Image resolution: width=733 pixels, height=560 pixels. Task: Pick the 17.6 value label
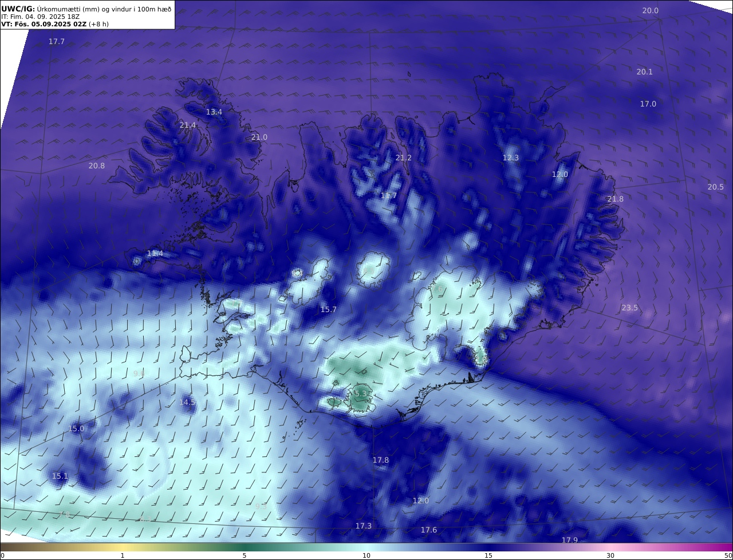pyautogui.click(x=428, y=530)
